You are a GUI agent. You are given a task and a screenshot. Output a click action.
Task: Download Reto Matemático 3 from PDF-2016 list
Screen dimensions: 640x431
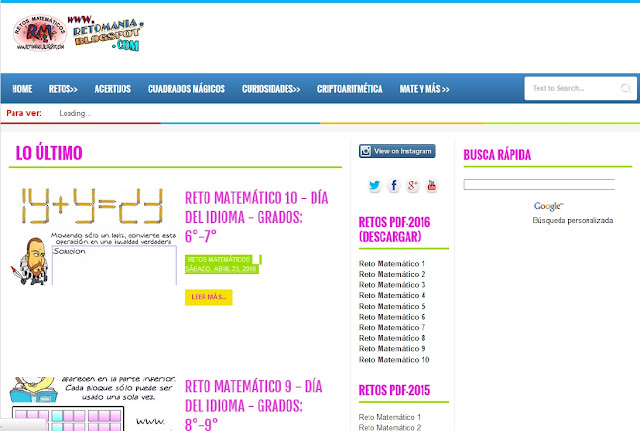[392, 285]
